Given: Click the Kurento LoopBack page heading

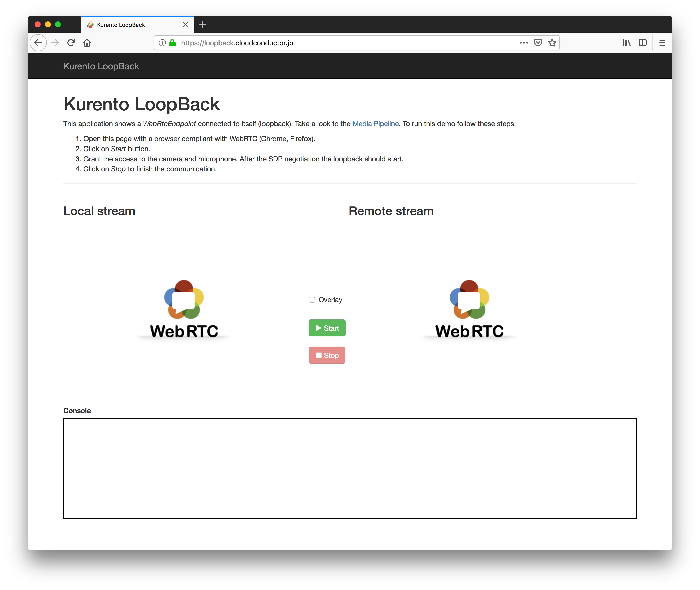Looking at the screenshot, I should click(142, 104).
